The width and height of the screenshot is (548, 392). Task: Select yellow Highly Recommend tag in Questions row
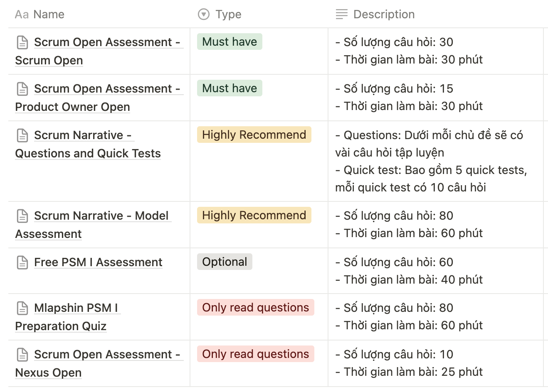click(x=254, y=135)
